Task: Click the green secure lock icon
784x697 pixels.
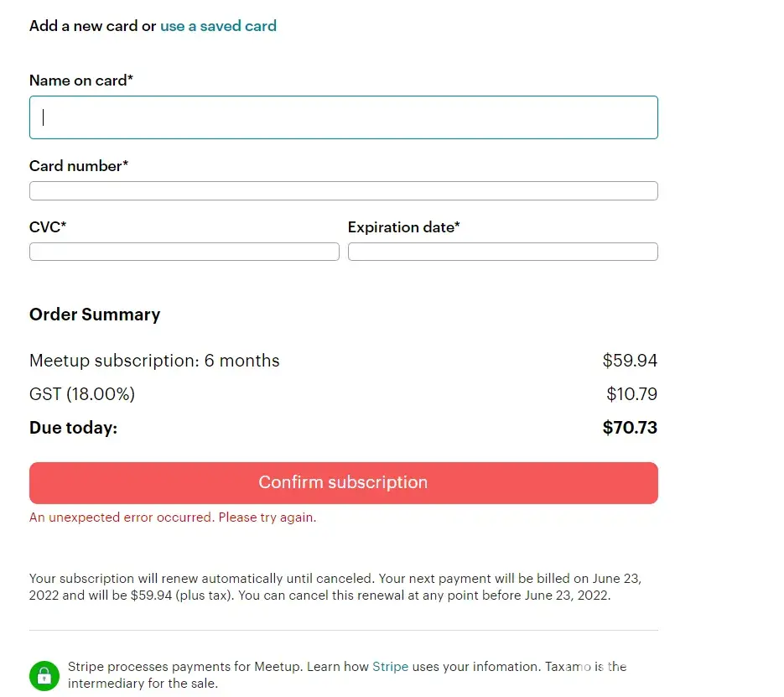Action: (44, 675)
